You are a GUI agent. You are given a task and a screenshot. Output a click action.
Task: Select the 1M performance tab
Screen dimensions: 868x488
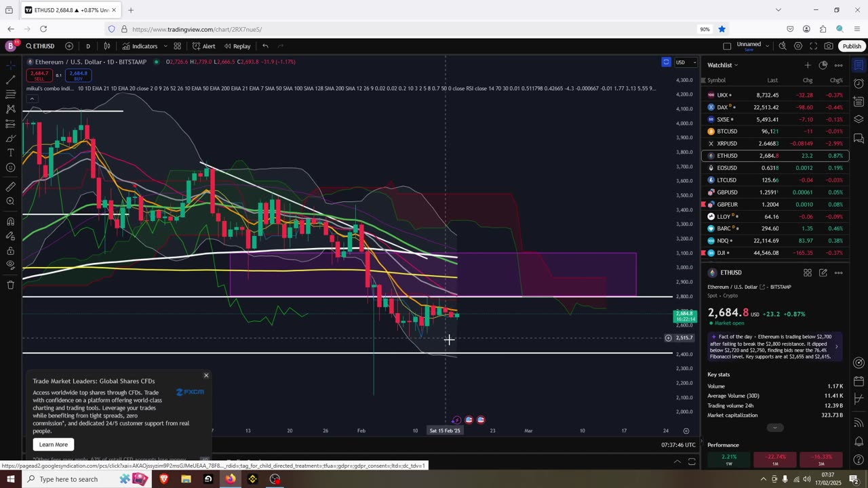pos(774,459)
